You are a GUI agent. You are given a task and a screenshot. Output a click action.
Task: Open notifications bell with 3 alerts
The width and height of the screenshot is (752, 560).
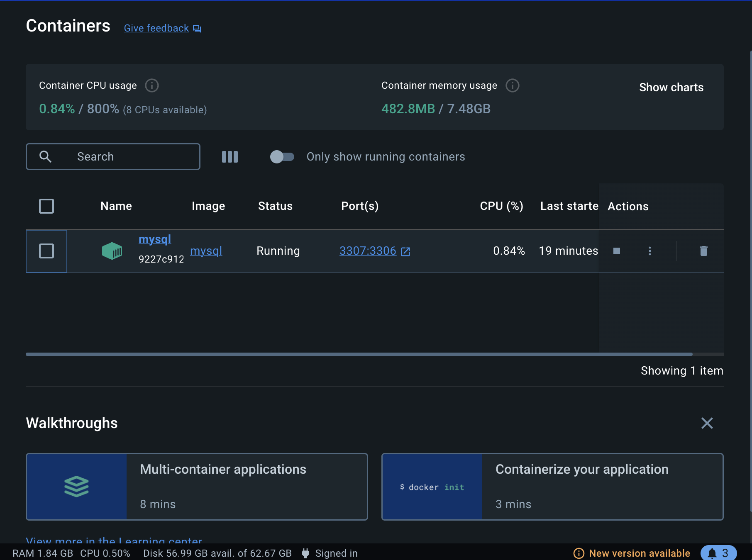pos(719,553)
